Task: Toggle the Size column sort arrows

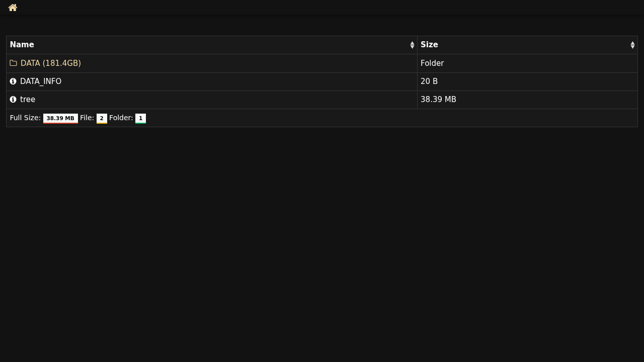Action: click(632, 45)
